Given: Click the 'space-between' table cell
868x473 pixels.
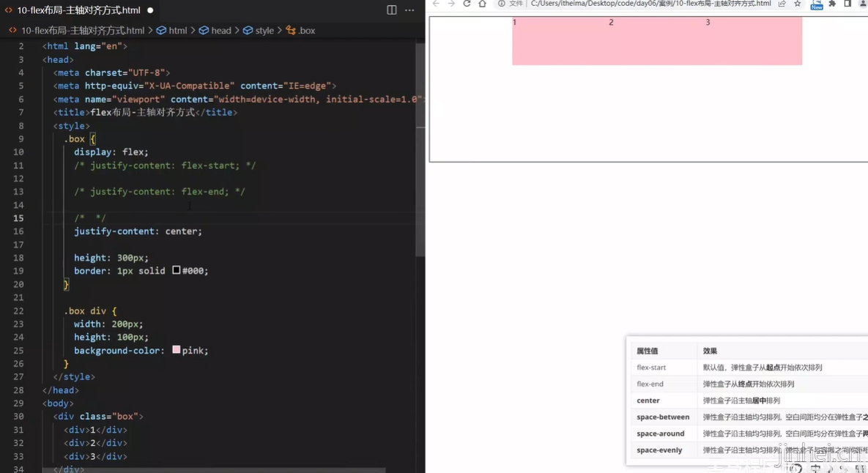Looking at the screenshot, I should click(x=663, y=417).
